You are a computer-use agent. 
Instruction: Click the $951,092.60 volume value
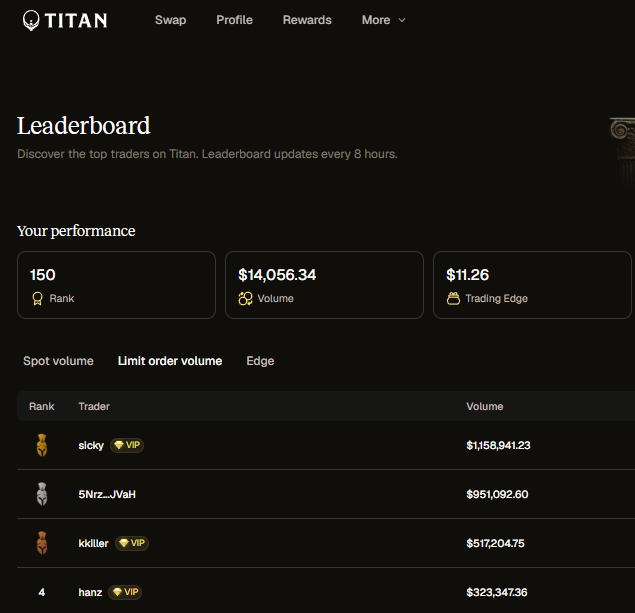pos(497,494)
